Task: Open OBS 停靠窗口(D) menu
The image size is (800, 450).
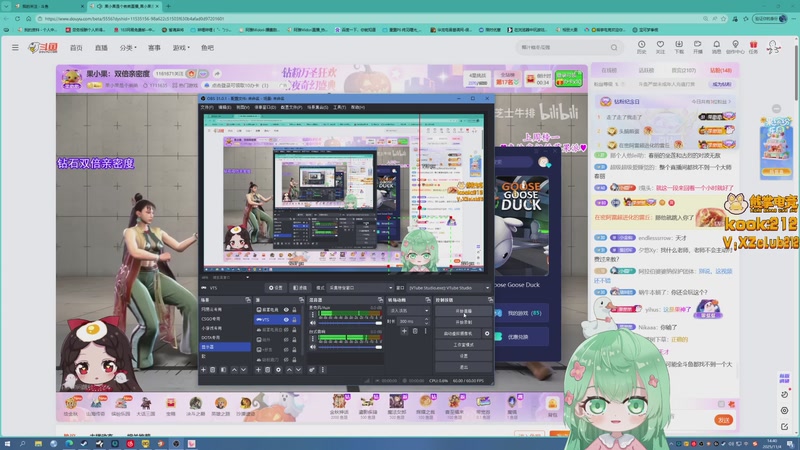Action: (x=265, y=108)
